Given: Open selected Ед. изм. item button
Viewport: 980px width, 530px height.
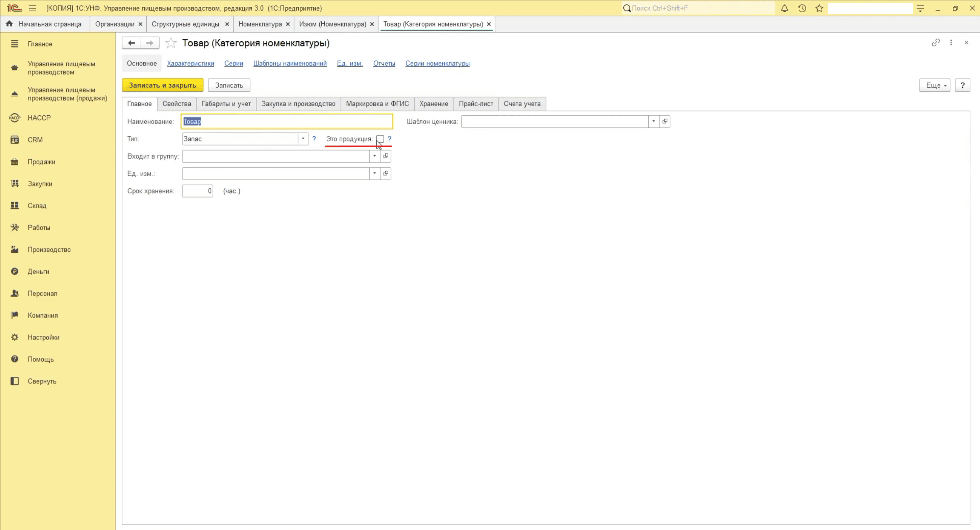Looking at the screenshot, I should tap(386, 173).
